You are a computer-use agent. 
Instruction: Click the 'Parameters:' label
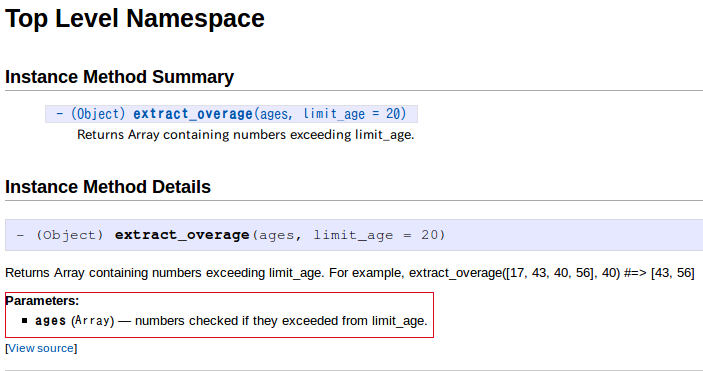[x=42, y=301]
